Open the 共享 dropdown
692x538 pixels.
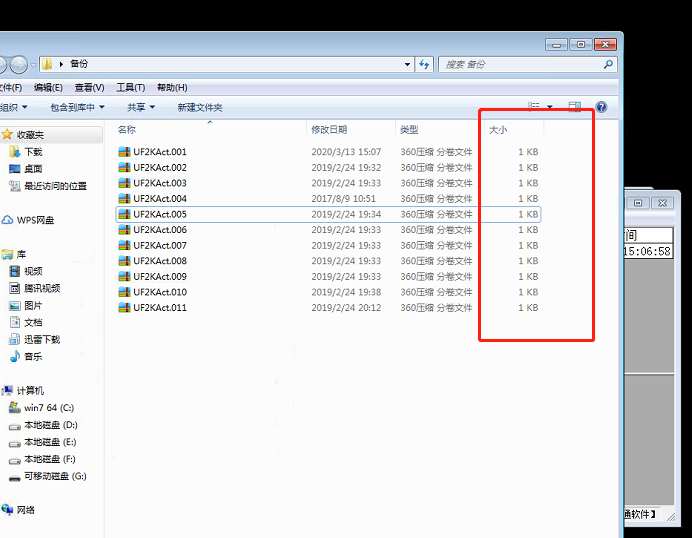click(x=141, y=107)
